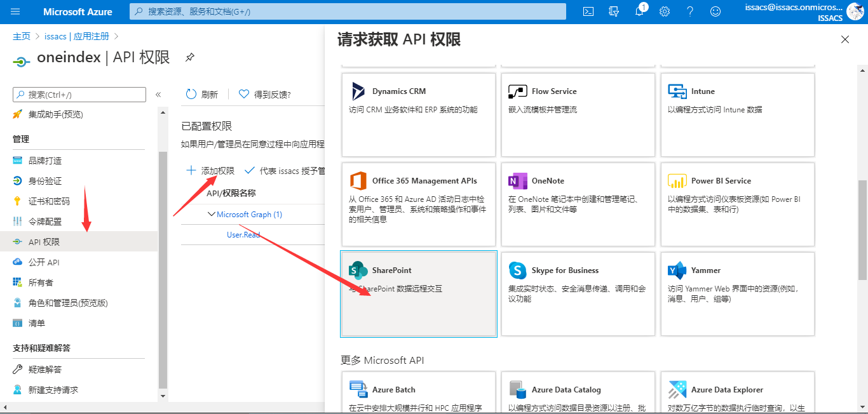Open the portal settings gear

click(665, 11)
